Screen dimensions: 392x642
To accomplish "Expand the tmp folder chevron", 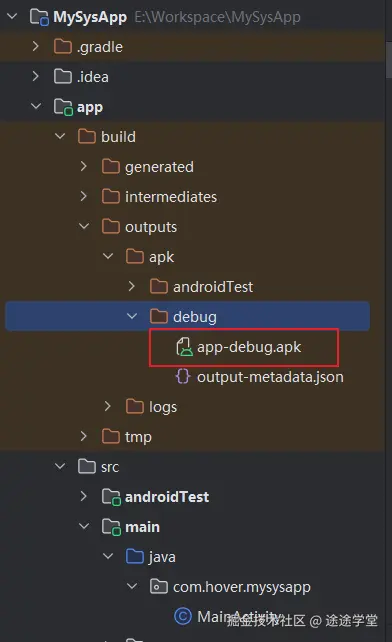I will [x=84, y=436].
